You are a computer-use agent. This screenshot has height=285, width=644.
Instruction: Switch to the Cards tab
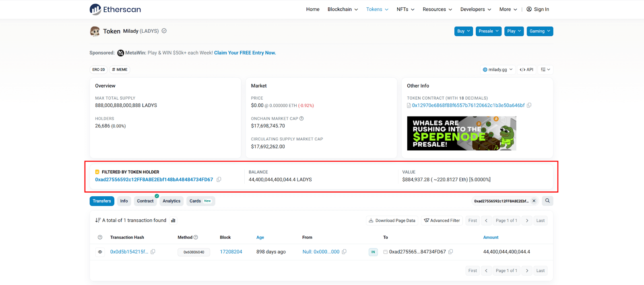pyautogui.click(x=200, y=201)
